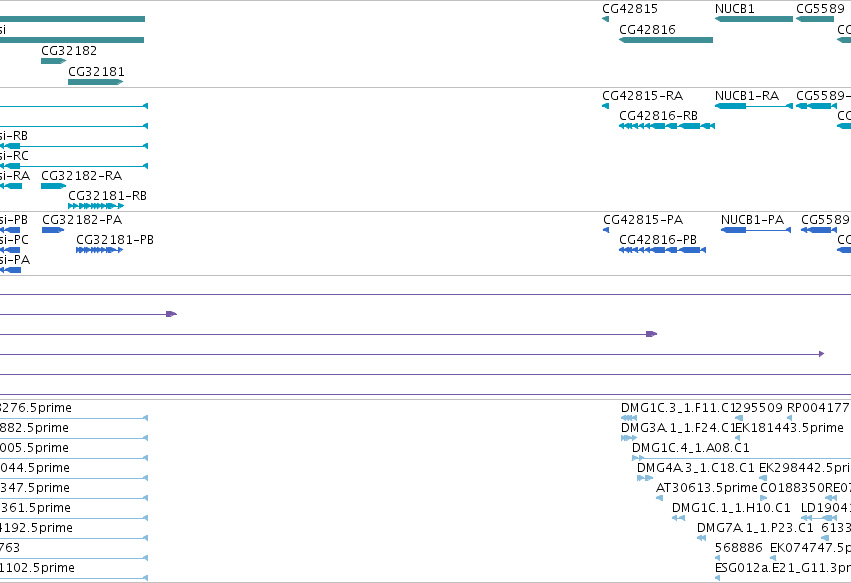Select EST label starting LD1904
851x583 pixels.
825,508
